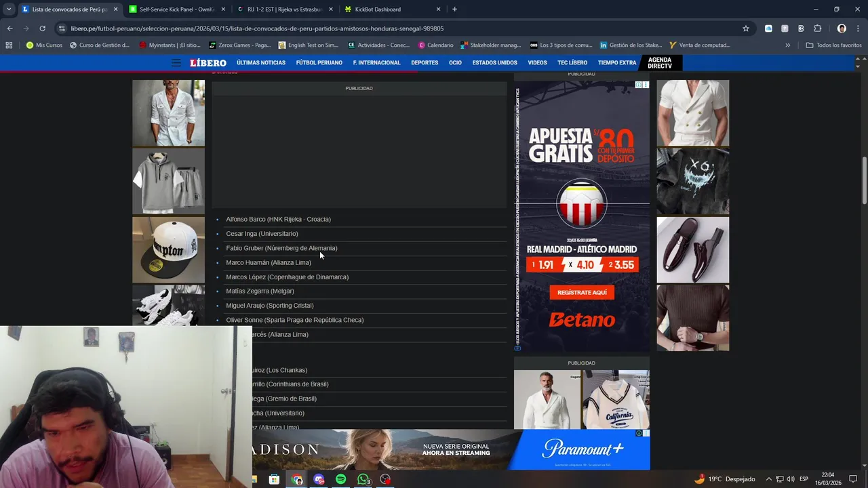
Task: View site information icon in address bar
Action: (62, 28)
